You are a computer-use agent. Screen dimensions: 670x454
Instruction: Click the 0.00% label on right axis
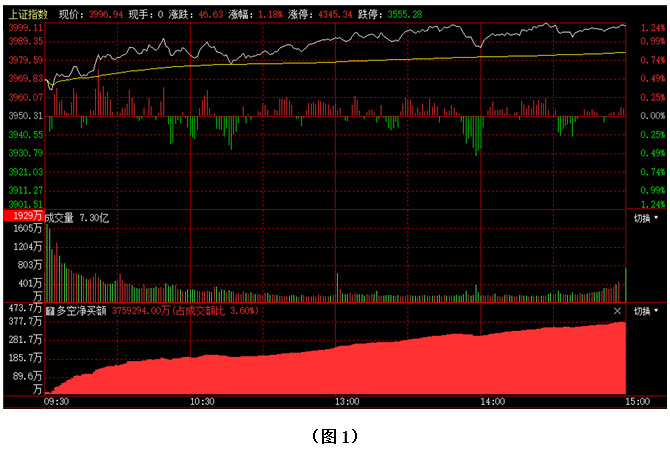[x=652, y=116]
